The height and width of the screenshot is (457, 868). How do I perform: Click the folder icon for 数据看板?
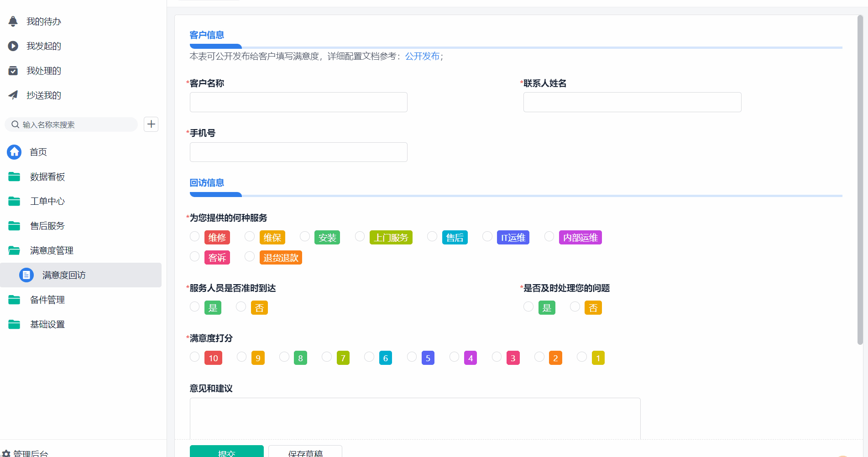point(14,177)
